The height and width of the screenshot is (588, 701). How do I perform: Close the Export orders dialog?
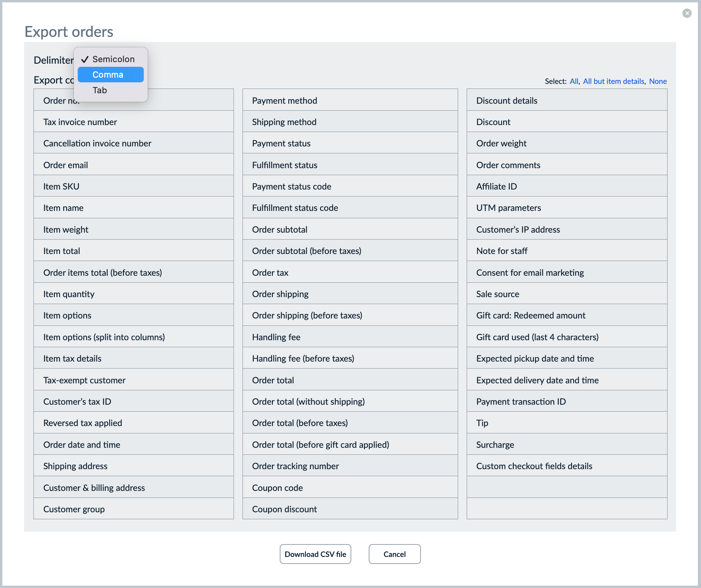click(x=687, y=13)
